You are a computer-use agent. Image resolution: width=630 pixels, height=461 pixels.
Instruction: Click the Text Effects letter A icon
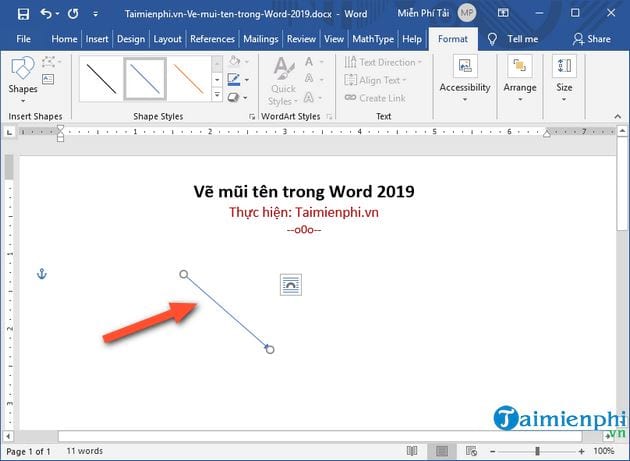point(309,97)
